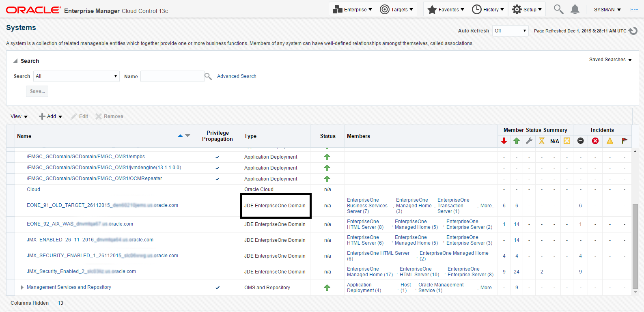Image resolution: width=644 pixels, height=312 pixels.
Task: Click the Save... button
Action: 37,91
